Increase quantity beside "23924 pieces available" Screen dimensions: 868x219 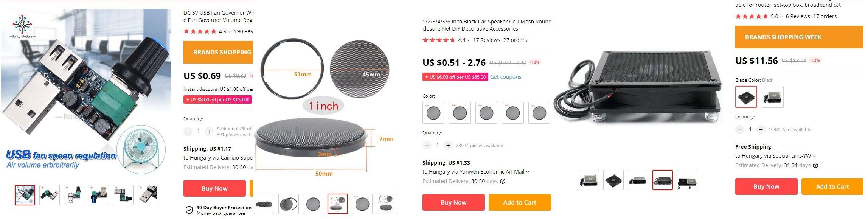(448, 145)
